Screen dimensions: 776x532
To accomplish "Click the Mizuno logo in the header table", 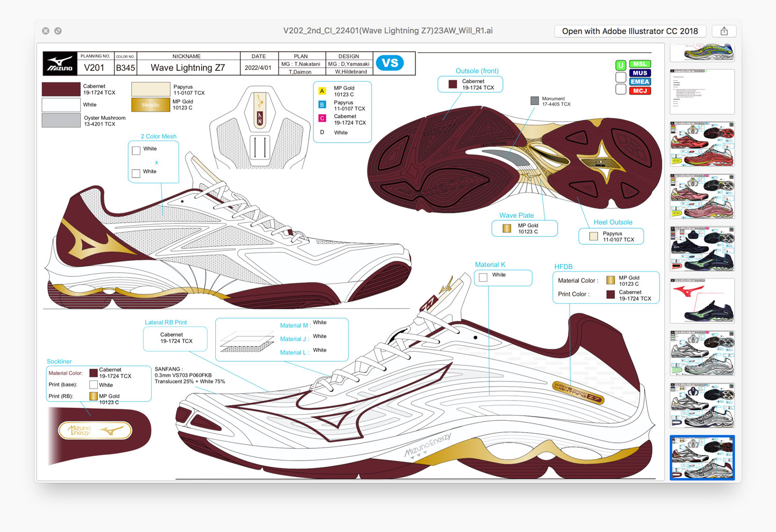I will point(60,64).
